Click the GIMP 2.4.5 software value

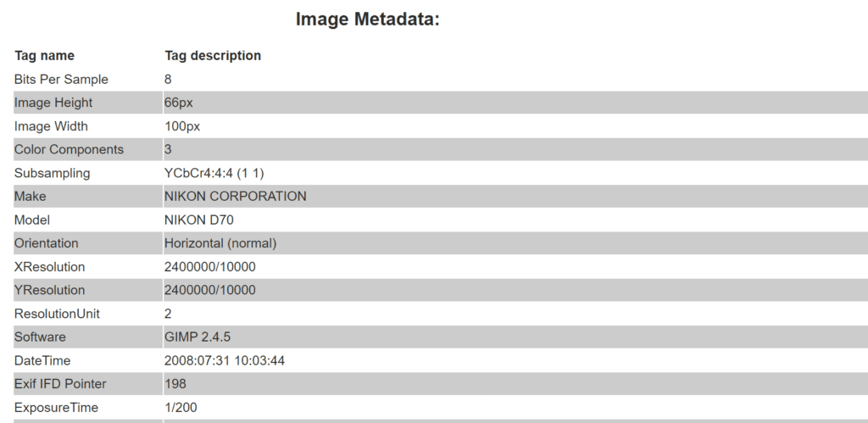197,337
